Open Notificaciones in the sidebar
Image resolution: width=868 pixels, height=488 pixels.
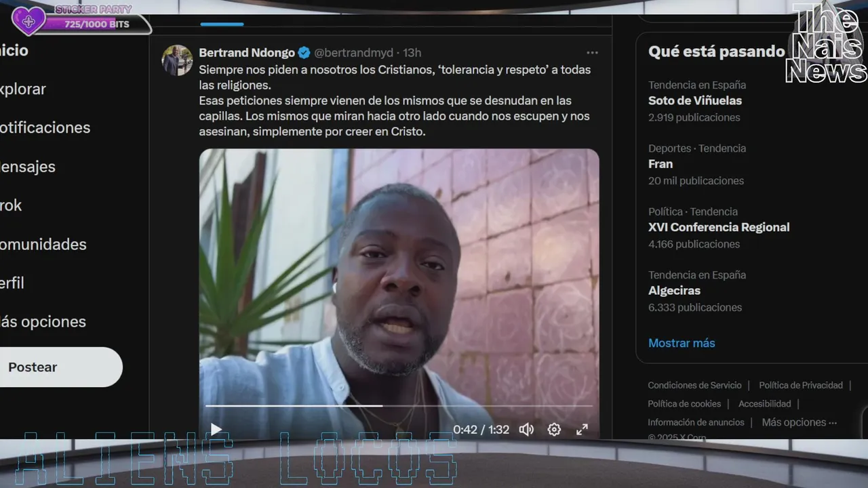(45, 127)
